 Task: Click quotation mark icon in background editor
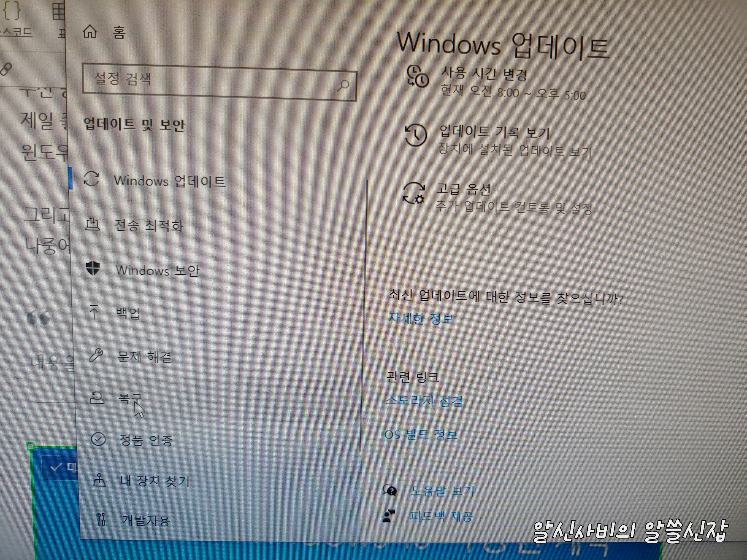click(38, 318)
